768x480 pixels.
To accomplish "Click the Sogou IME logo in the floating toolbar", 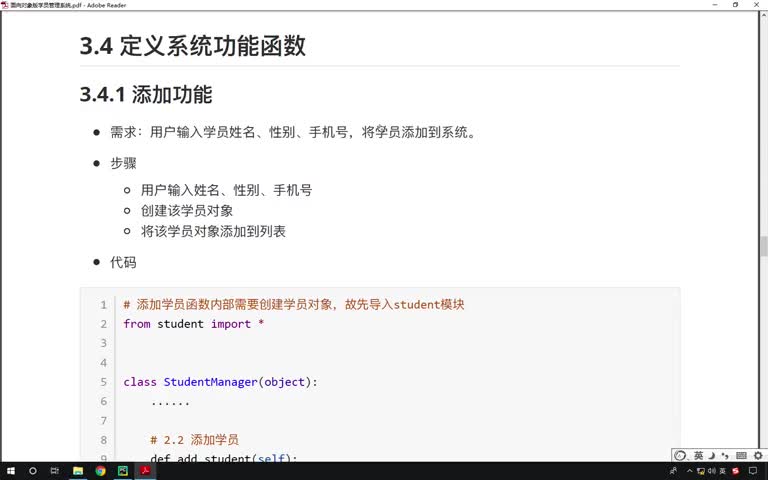I will tap(680, 456).
